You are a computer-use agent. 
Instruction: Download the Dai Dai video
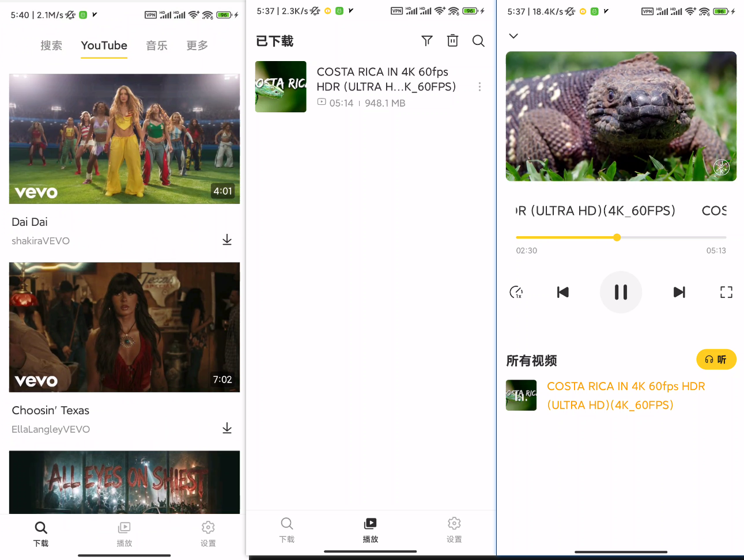point(227,240)
